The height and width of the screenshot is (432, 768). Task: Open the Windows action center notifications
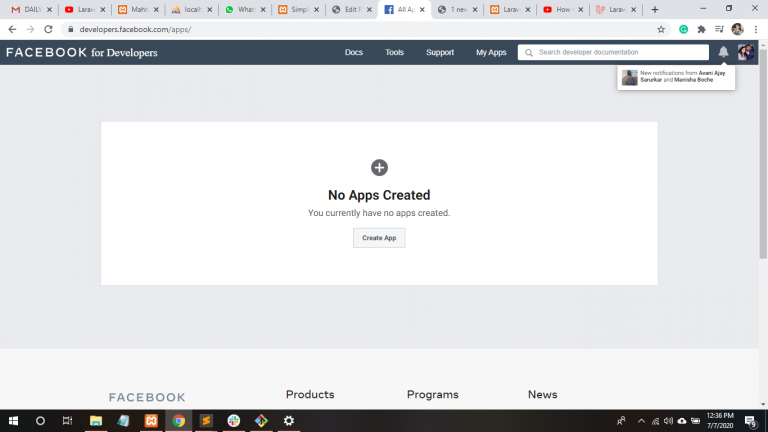click(751, 421)
